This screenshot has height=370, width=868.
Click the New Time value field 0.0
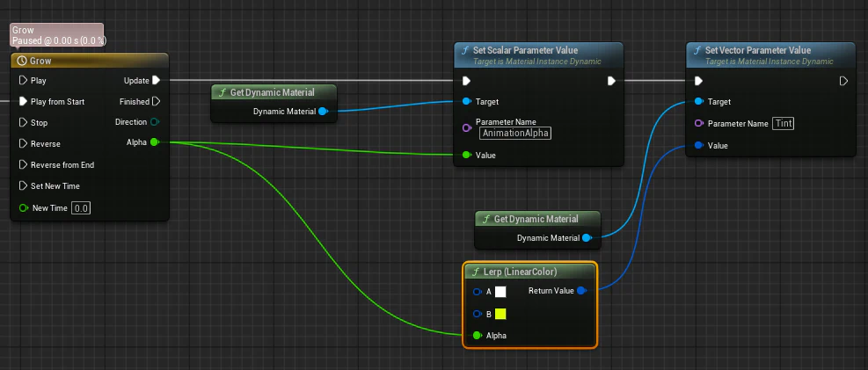click(x=82, y=208)
